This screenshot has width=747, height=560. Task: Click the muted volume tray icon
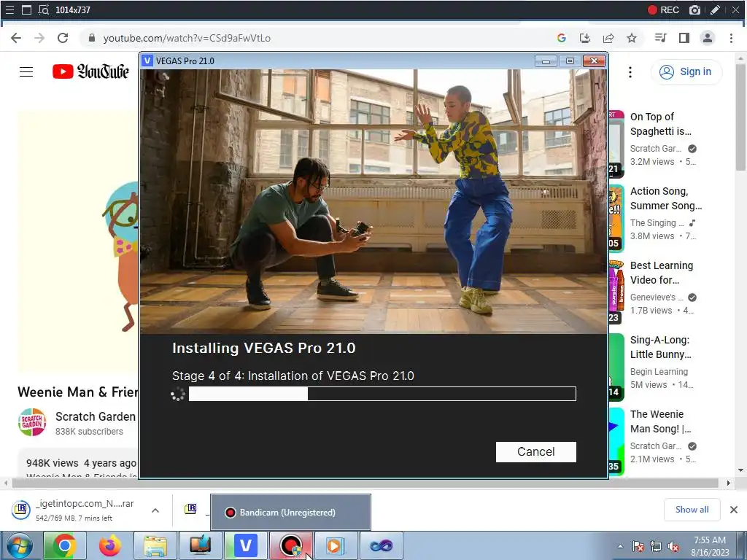coord(673,547)
